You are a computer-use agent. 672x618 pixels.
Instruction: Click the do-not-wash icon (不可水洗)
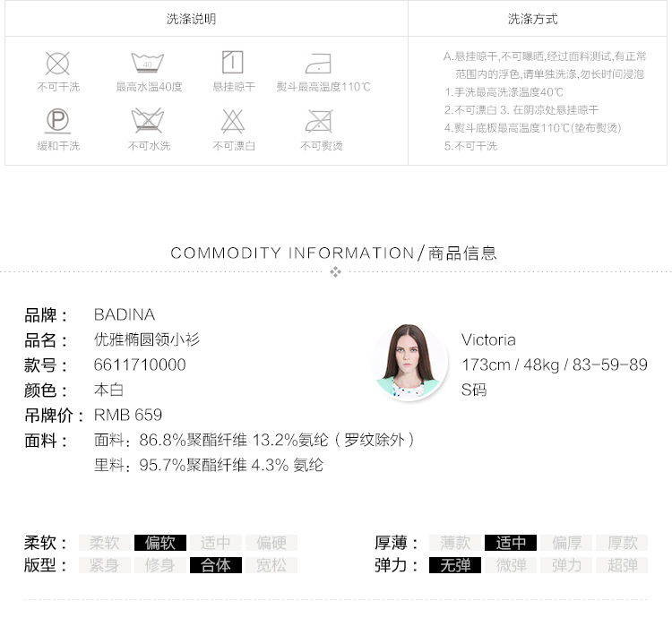tap(148, 121)
